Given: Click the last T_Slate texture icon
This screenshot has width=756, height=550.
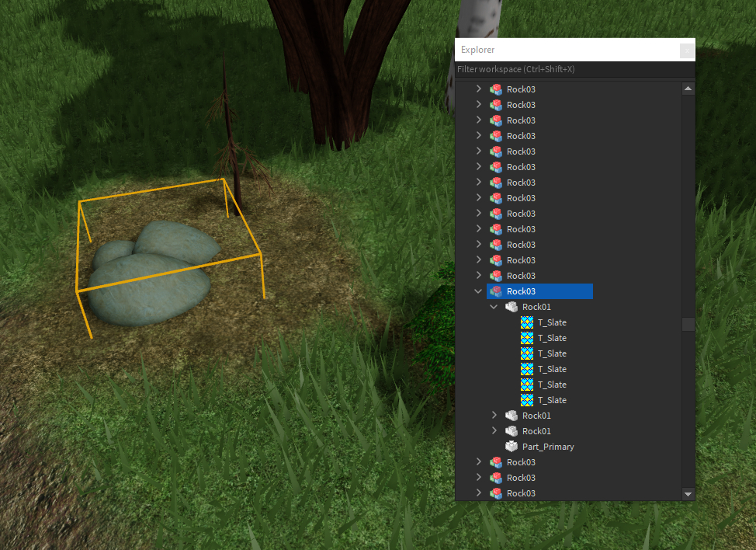Looking at the screenshot, I should point(527,400).
